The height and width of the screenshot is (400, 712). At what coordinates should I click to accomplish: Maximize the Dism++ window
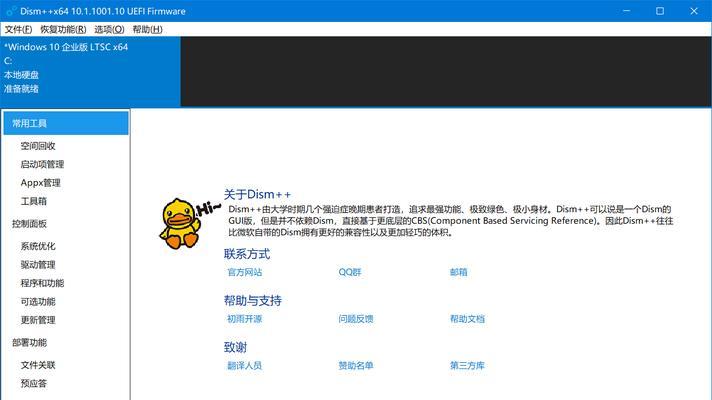[660, 11]
